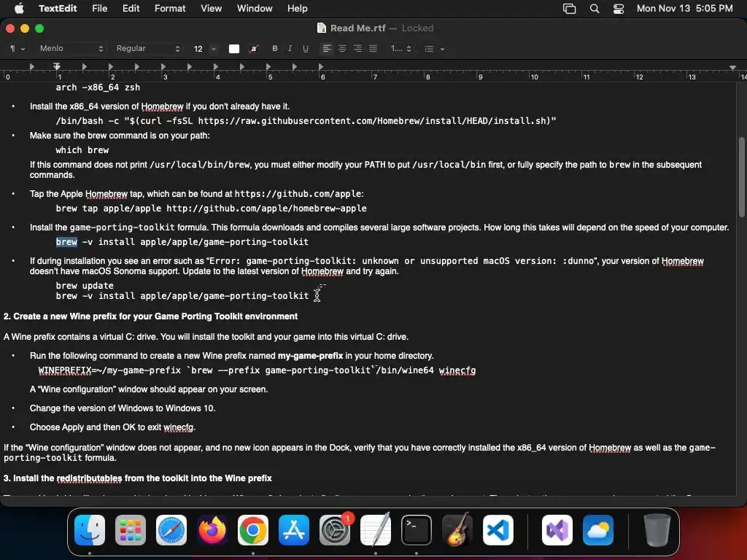Image resolution: width=747 pixels, height=560 pixels.
Task: Click the curl install.sh command line
Action: 306,121
